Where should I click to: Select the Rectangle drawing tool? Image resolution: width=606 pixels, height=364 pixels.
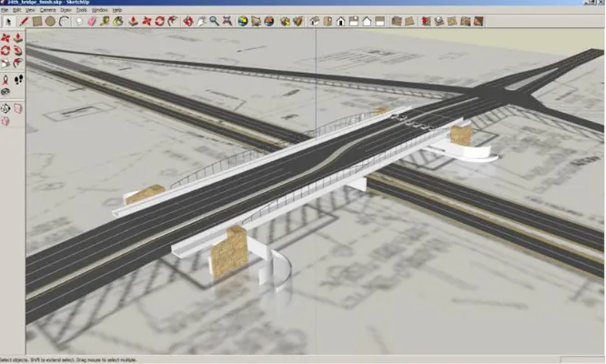tap(37, 22)
